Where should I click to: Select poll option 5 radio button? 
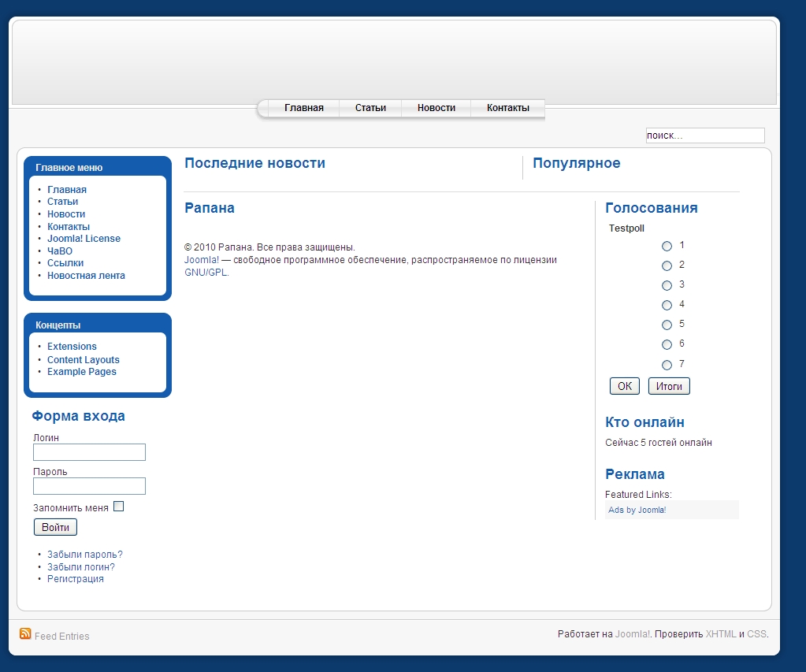[x=667, y=325]
